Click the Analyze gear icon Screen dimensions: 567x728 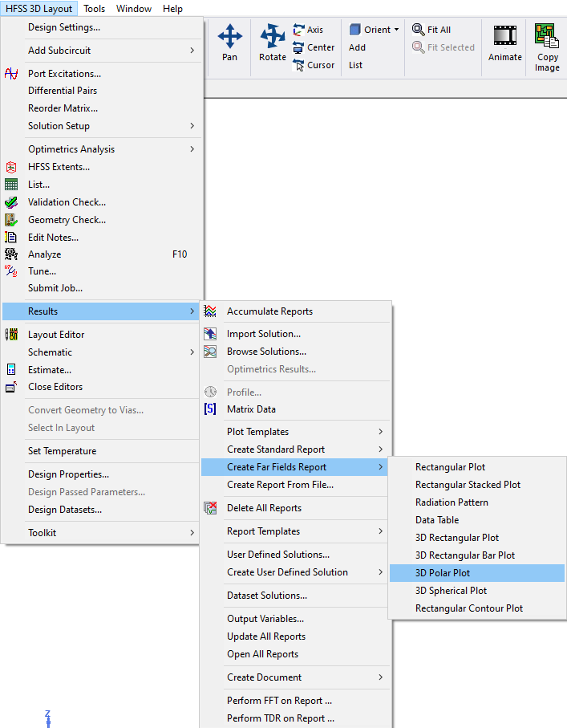(x=11, y=254)
